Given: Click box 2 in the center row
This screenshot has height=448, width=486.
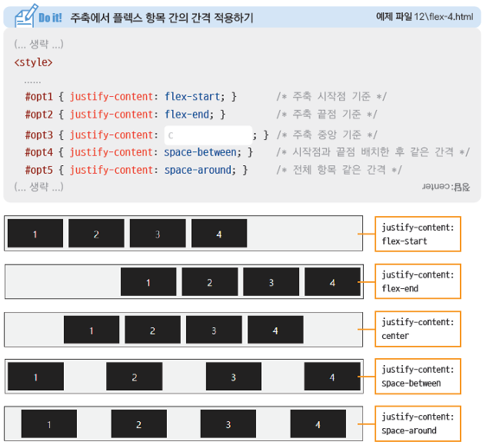Looking at the screenshot, I should [x=152, y=330].
